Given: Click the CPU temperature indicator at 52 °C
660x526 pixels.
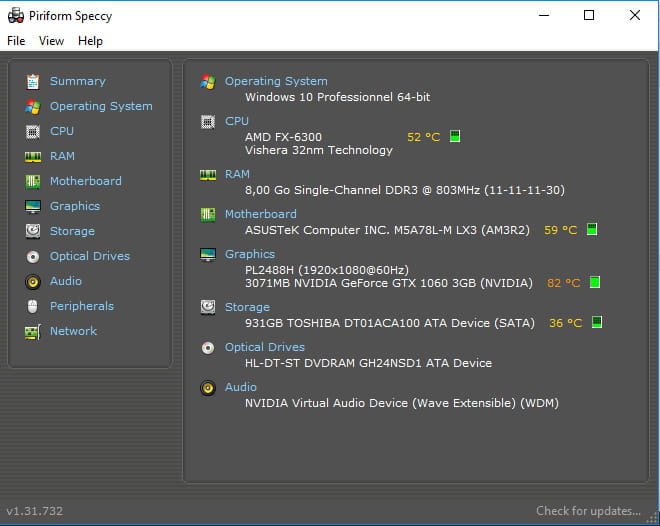Looking at the screenshot, I should click(423, 137).
